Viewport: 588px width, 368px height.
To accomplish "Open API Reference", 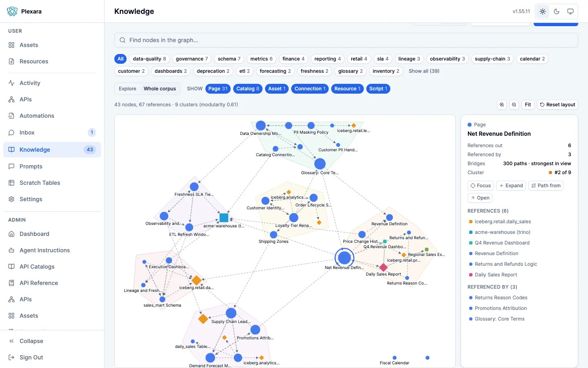I will (52, 283).
